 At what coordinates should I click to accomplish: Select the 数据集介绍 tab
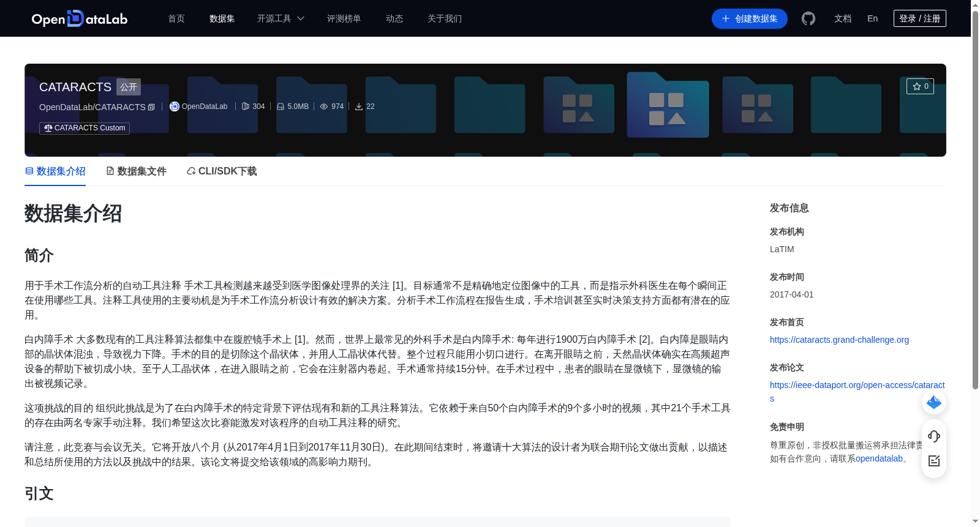[55, 171]
